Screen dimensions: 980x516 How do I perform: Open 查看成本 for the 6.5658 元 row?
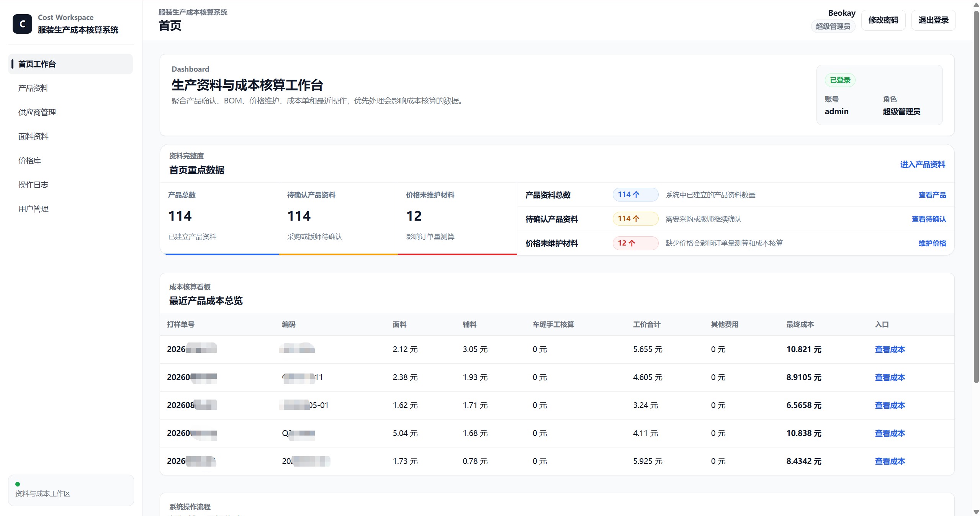(x=890, y=405)
